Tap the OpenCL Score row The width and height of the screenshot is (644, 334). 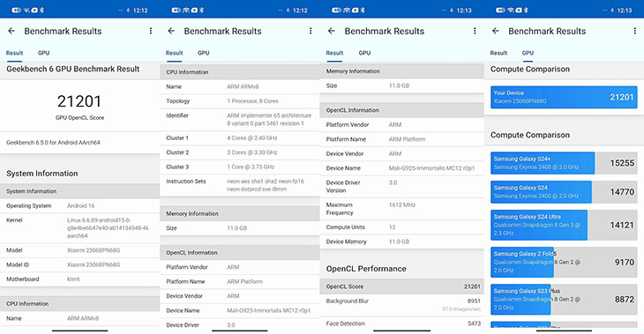[x=401, y=286]
